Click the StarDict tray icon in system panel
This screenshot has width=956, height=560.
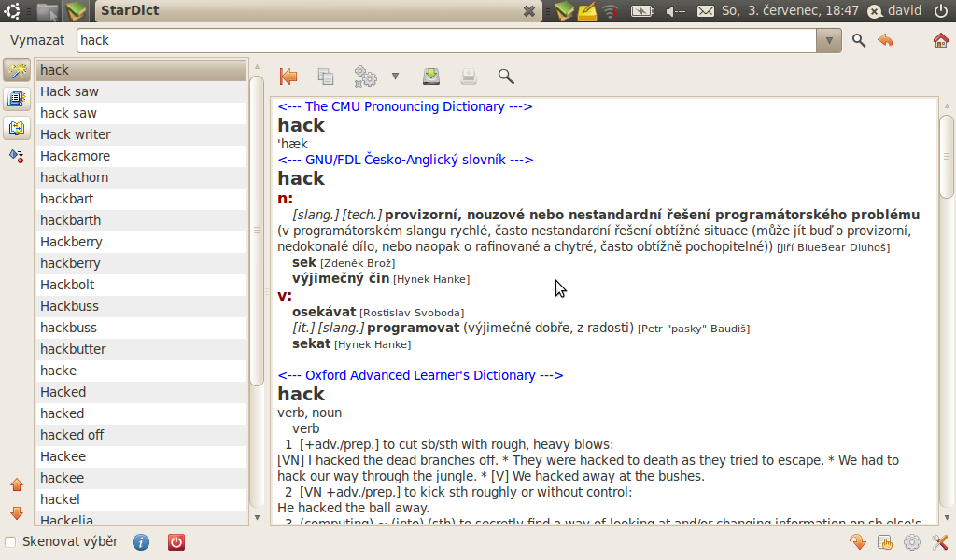[565, 11]
